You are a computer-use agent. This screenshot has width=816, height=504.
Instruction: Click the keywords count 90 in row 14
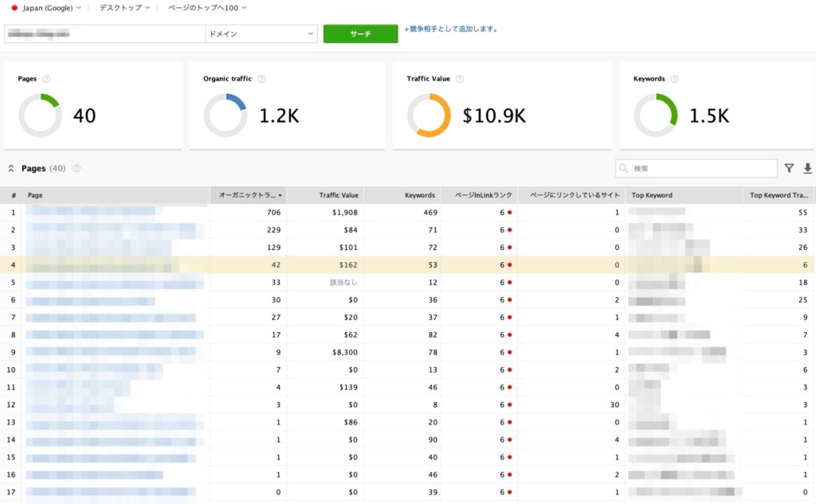(x=433, y=440)
